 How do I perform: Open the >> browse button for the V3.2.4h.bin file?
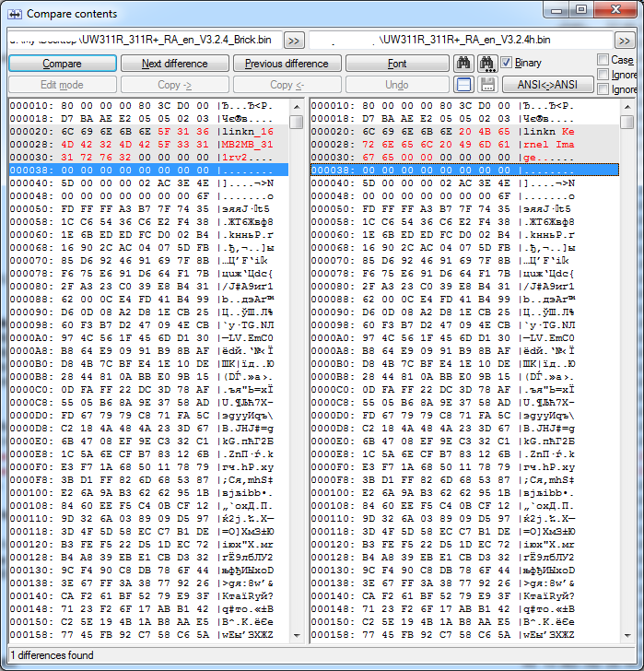(x=624, y=41)
